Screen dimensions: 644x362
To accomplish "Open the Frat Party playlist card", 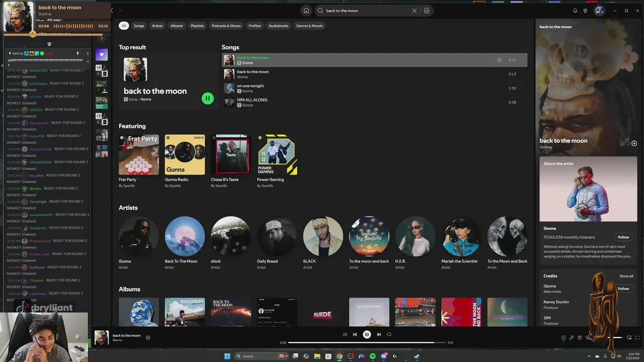I will click(139, 161).
